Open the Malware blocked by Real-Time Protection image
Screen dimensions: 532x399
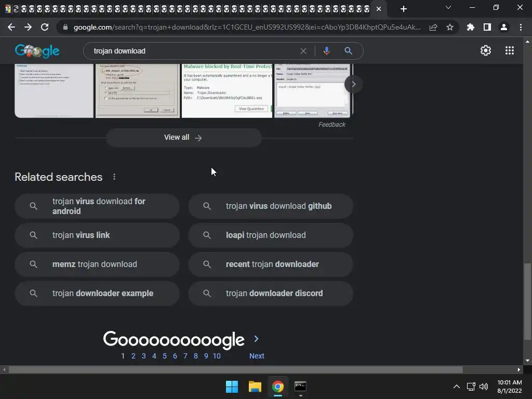[227, 90]
